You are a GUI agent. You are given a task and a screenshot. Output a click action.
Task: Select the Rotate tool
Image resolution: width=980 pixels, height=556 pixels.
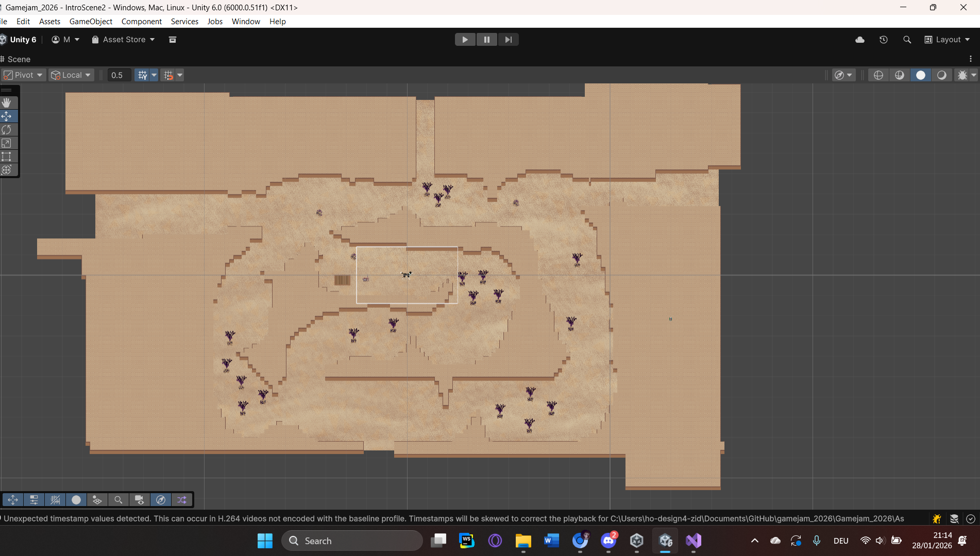[x=7, y=130]
